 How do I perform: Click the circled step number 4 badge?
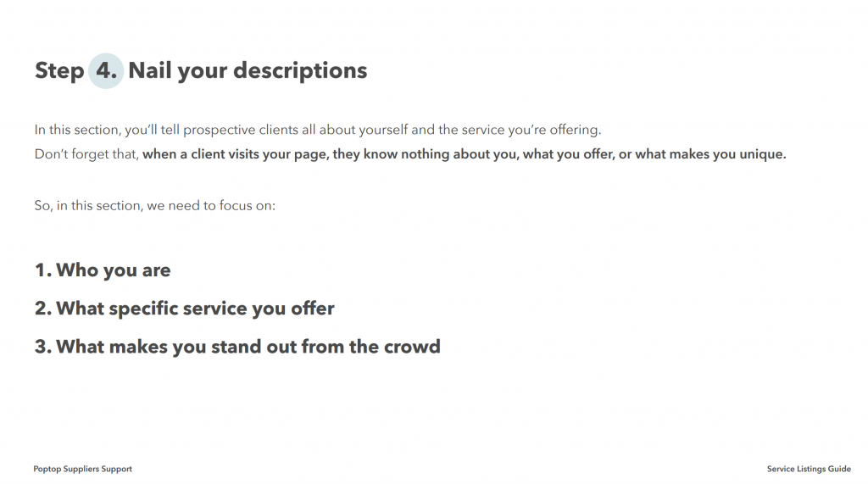pos(106,70)
